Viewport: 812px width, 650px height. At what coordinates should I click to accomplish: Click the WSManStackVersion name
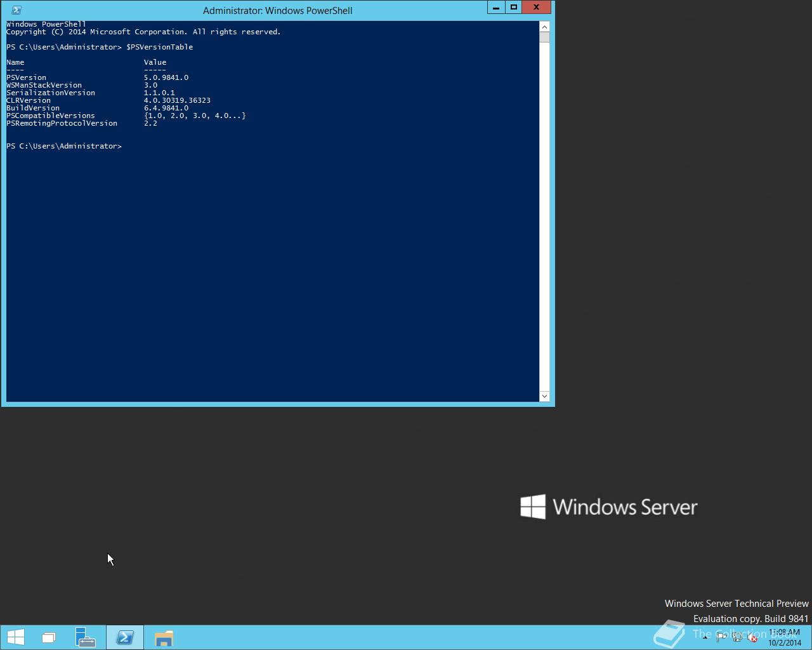(x=44, y=85)
